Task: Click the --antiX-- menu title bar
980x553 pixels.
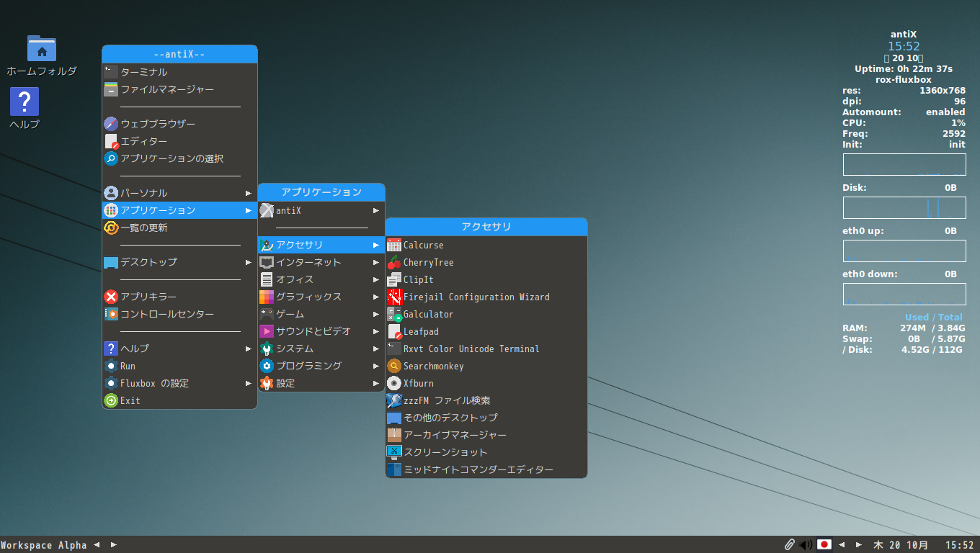Action: click(179, 54)
